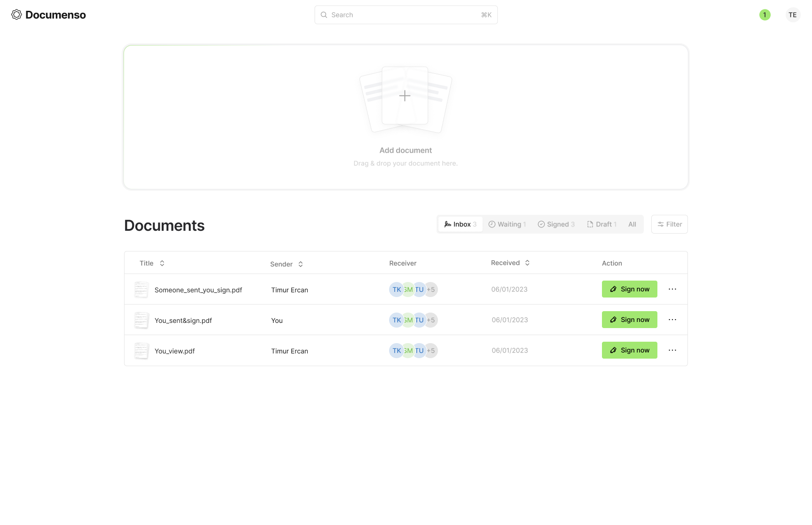Image resolution: width=812 pixels, height=525 pixels.
Task: Open the ellipsis menu for You_view.pdf
Action: click(x=672, y=350)
